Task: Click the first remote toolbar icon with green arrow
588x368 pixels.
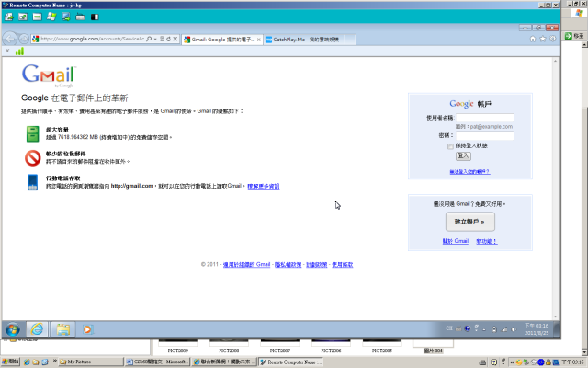Action: [x=8, y=17]
